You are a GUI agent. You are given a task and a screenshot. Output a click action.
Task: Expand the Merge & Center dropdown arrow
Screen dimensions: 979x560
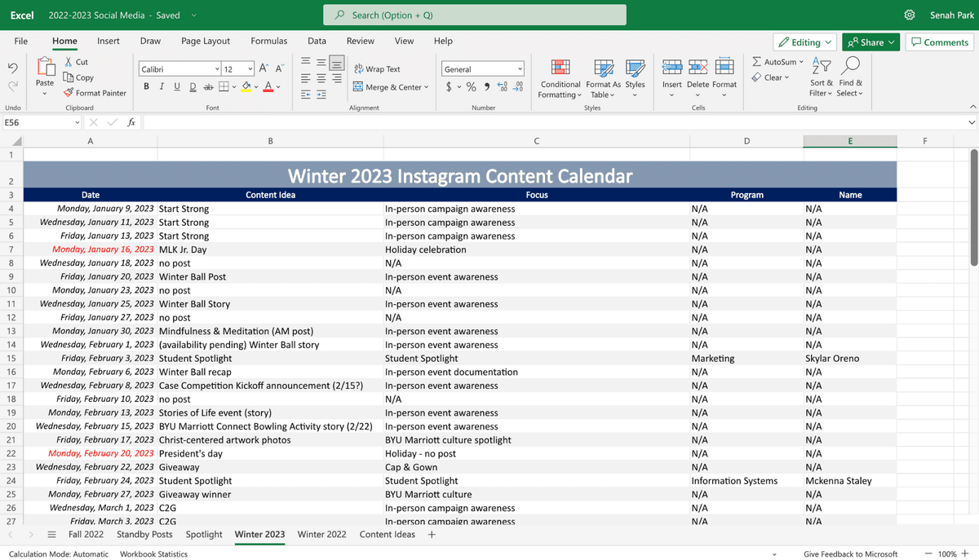(426, 87)
